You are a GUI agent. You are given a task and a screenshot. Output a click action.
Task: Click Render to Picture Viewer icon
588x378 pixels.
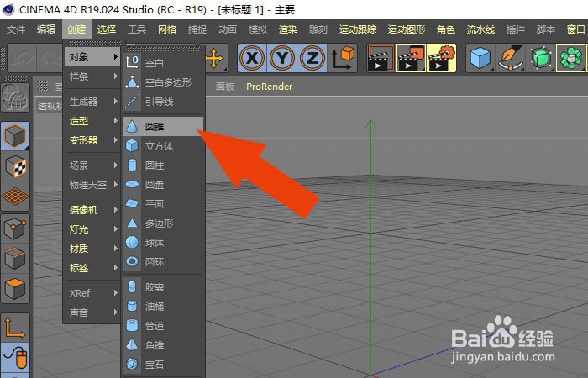point(411,58)
